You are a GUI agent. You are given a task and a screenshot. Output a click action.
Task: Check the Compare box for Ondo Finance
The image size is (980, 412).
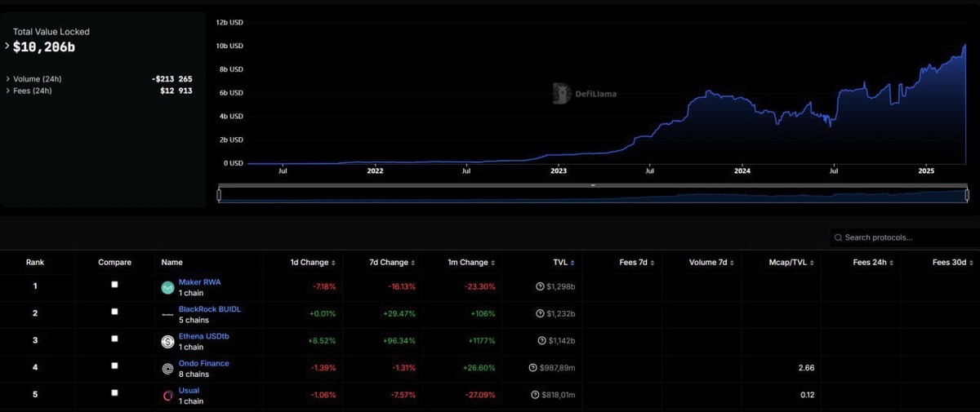[x=114, y=365]
